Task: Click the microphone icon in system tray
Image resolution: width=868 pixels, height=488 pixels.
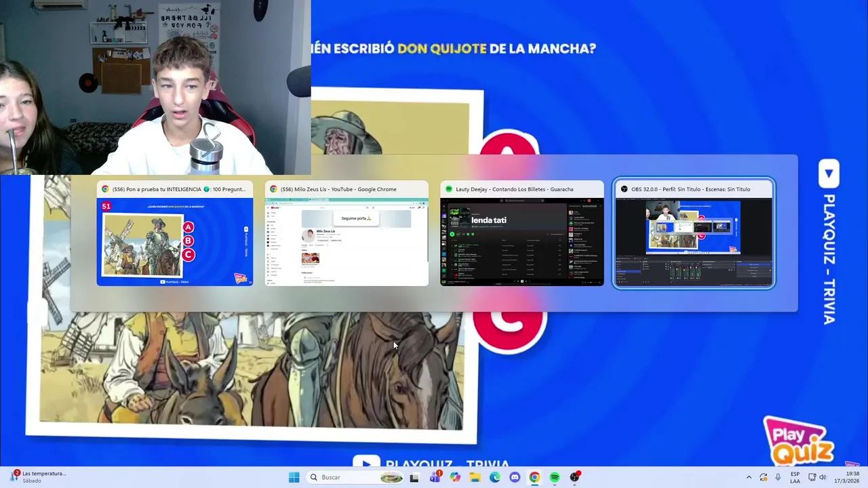Action: tap(778, 477)
